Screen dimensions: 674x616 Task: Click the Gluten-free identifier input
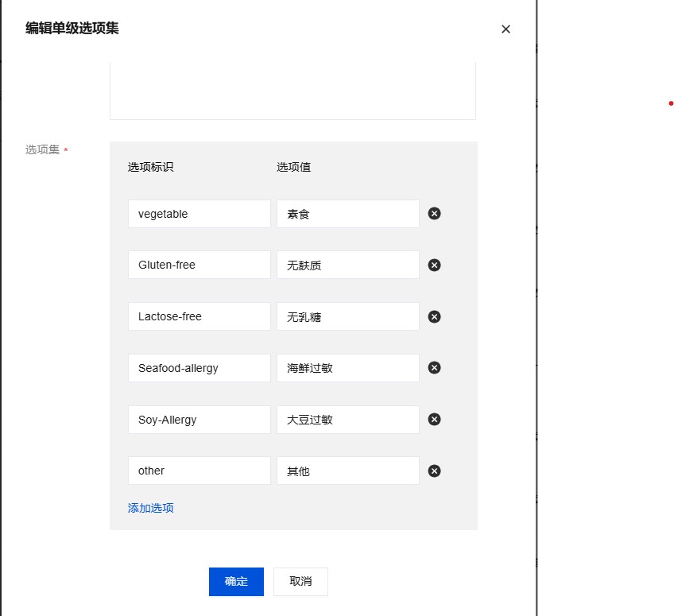pyautogui.click(x=199, y=265)
